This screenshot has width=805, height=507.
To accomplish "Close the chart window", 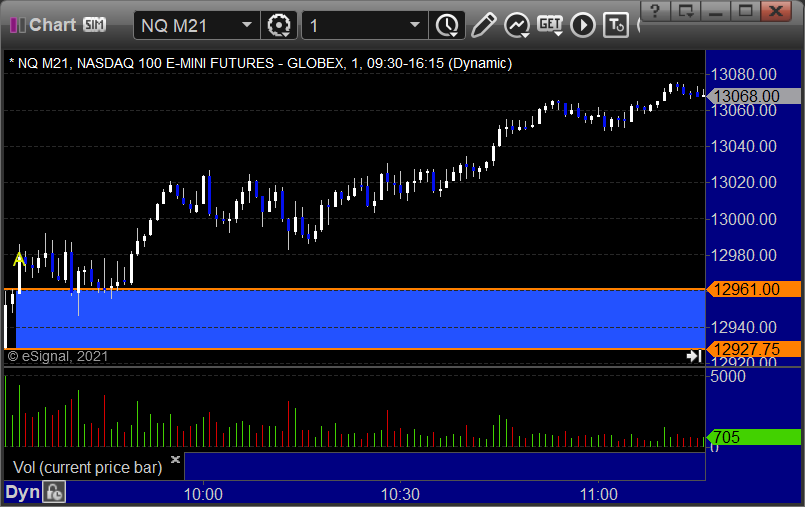I will tap(776, 10).
